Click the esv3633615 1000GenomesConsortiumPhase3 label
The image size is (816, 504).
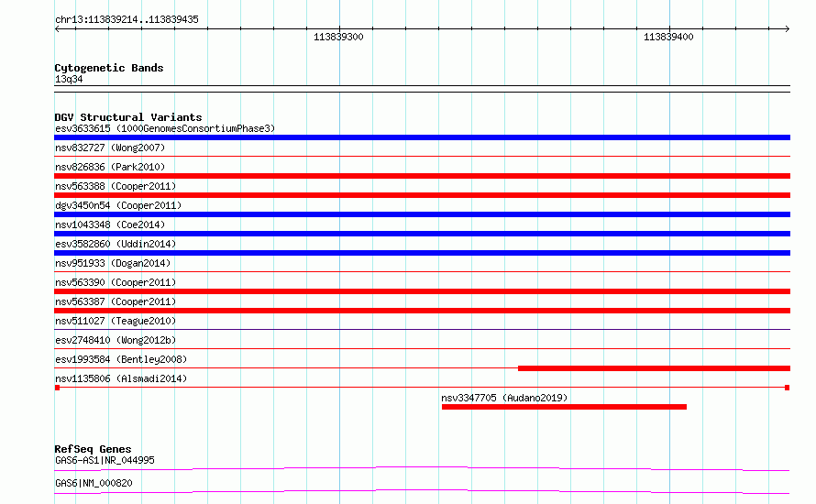165,128
